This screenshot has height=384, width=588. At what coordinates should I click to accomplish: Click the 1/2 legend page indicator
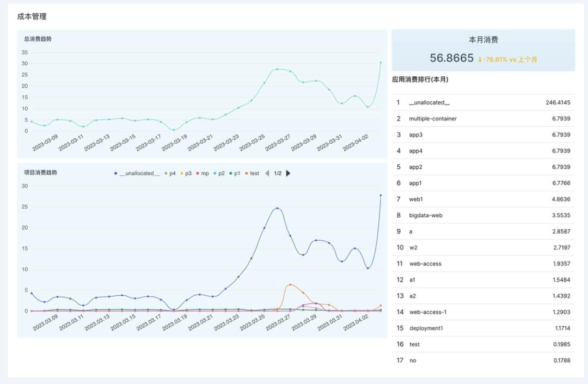click(x=278, y=173)
